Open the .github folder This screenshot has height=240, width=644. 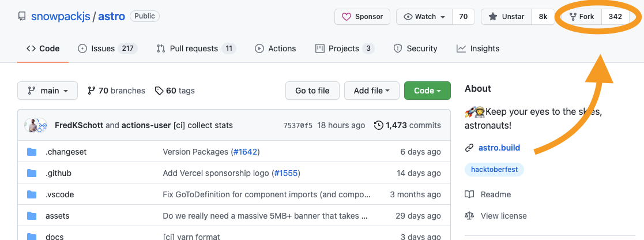58,174
